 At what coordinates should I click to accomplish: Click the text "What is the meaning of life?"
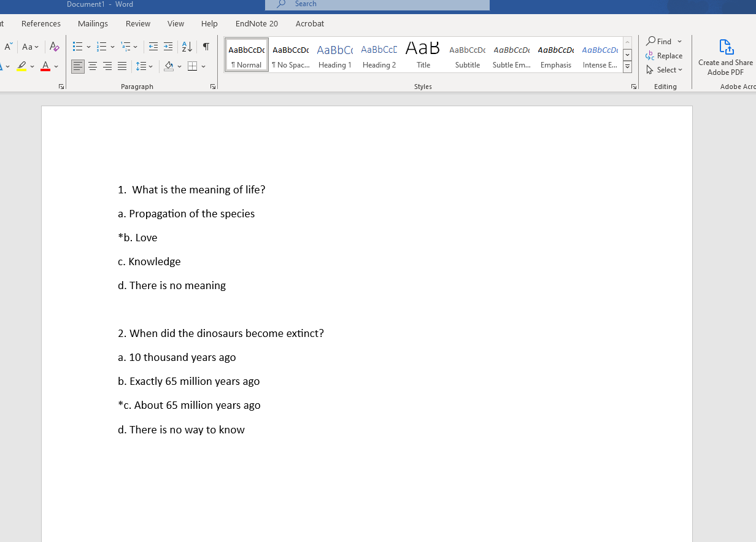[199, 190]
